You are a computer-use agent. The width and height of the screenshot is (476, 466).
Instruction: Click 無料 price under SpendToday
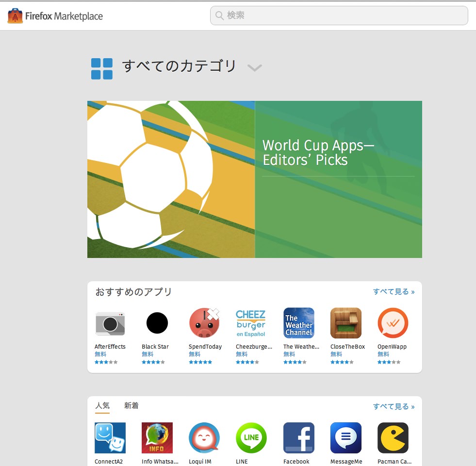tap(195, 354)
